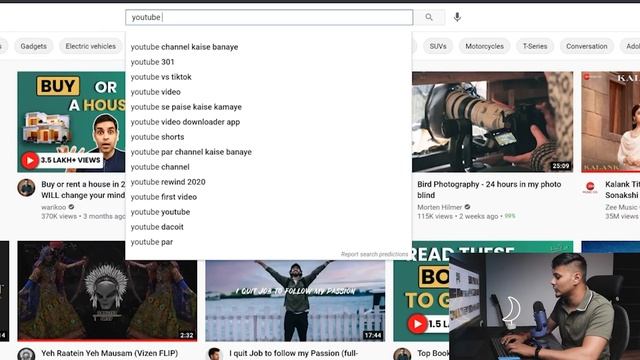
Task: Open Bird Photography video thumbnail
Action: pyautogui.click(x=493, y=122)
